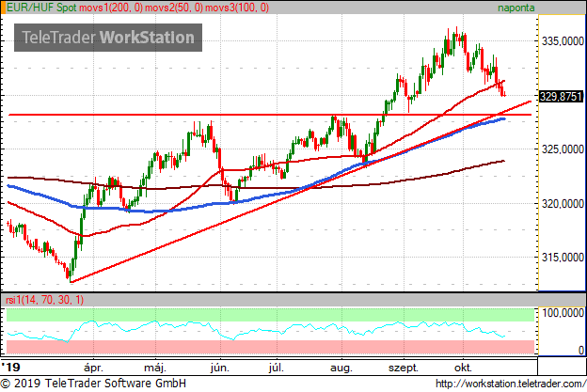Click the '19 year label
This screenshot has width=587, height=392.
10,367
